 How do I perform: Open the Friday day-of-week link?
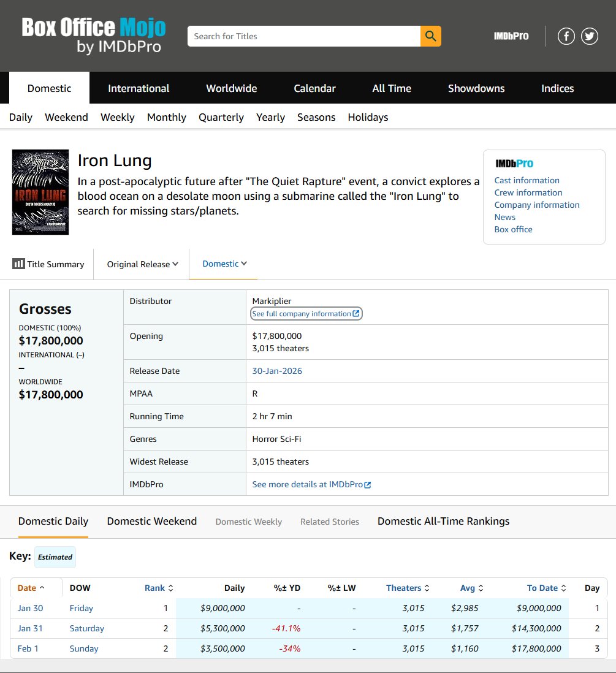point(81,608)
